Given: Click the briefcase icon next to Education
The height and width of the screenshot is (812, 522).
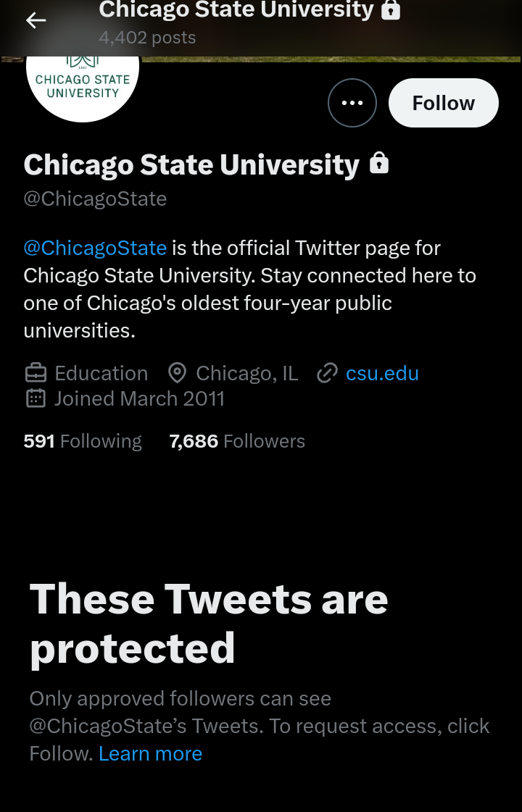Looking at the screenshot, I should [36, 373].
